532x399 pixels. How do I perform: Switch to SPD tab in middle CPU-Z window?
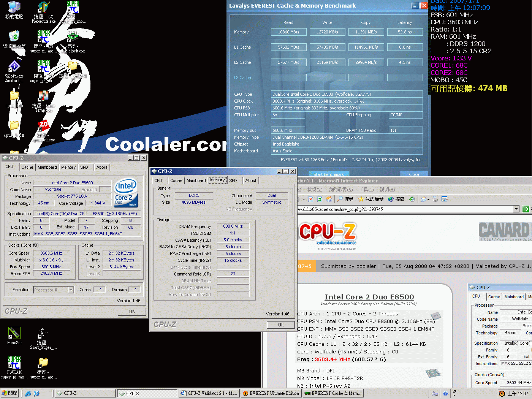[233, 180]
